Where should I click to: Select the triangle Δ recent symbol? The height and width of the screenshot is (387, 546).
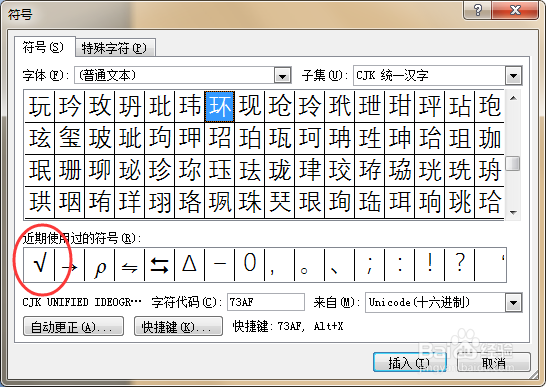(x=189, y=265)
